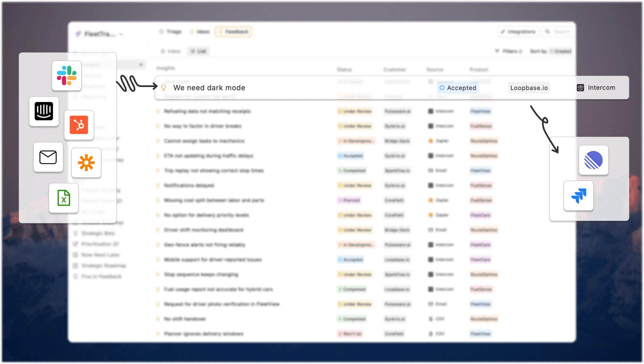Click the Product column header
Viewport: 644px width, 364px height.
(479, 69)
